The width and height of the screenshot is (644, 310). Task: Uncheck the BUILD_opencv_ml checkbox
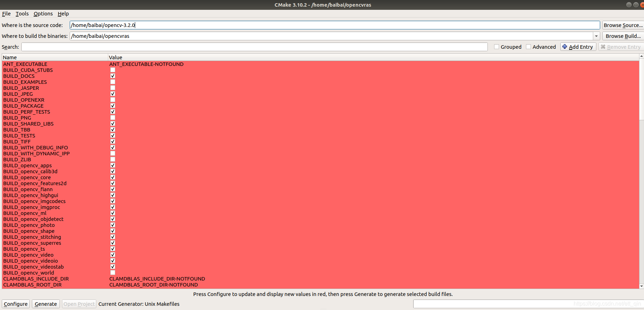pyautogui.click(x=113, y=213)
